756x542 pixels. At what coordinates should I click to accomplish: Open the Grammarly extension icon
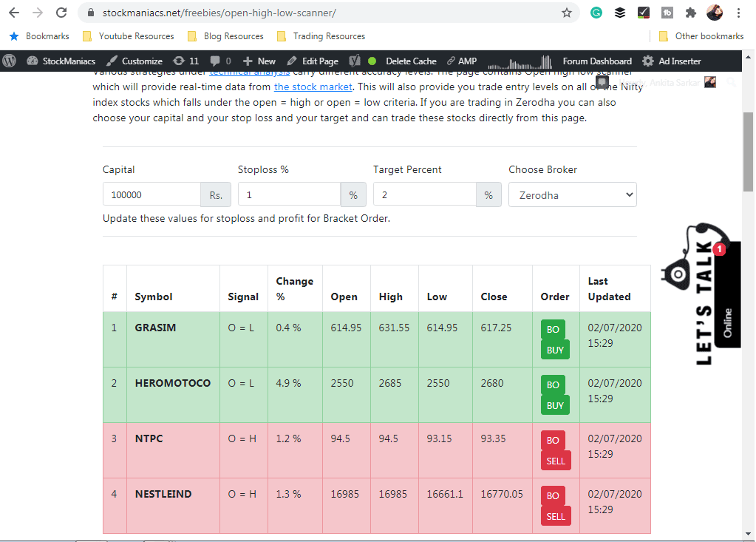(x=596, y=13)
